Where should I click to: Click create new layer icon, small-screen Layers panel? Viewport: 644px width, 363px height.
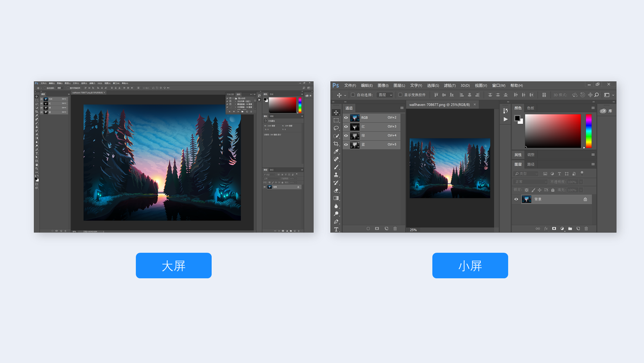[x=578, y=229]
